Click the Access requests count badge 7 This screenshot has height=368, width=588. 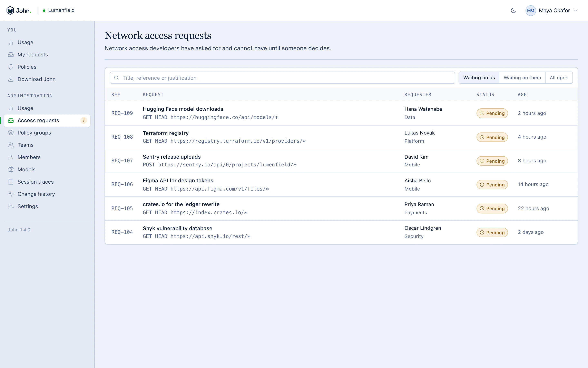click(84, 120)
